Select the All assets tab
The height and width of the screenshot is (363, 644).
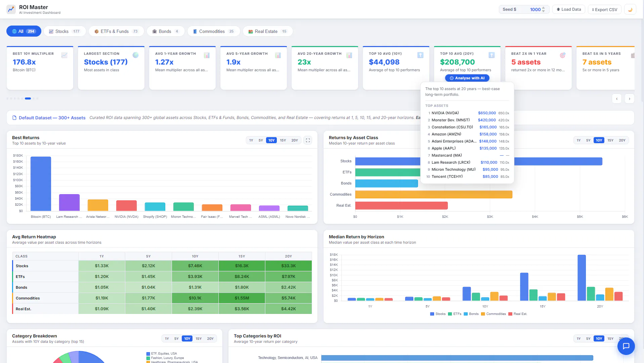pyautogui.click(x=24, y=31)
